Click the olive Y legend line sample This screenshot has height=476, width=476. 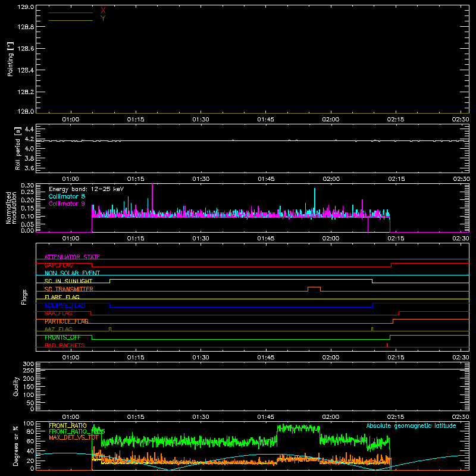coord(71,20)
